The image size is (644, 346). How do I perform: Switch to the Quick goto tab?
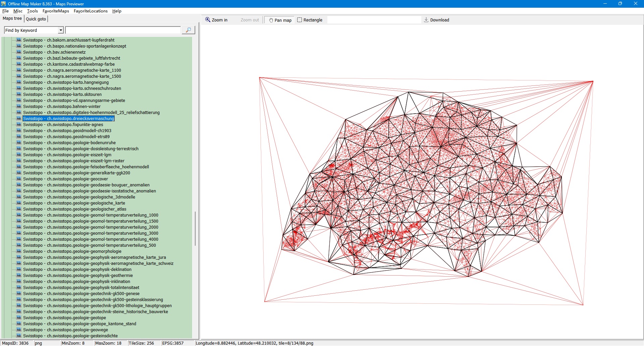(x=36, y=19)
